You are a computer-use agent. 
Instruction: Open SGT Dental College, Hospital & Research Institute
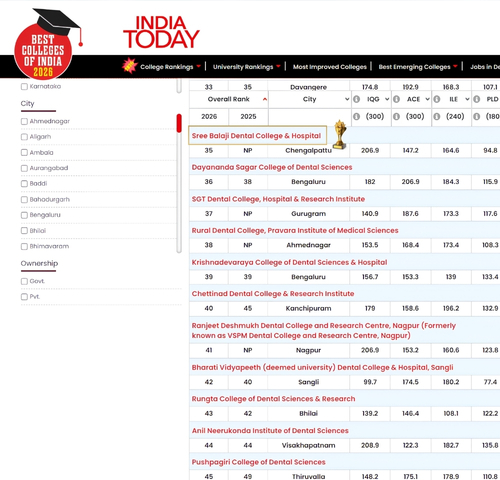point(278,199)
